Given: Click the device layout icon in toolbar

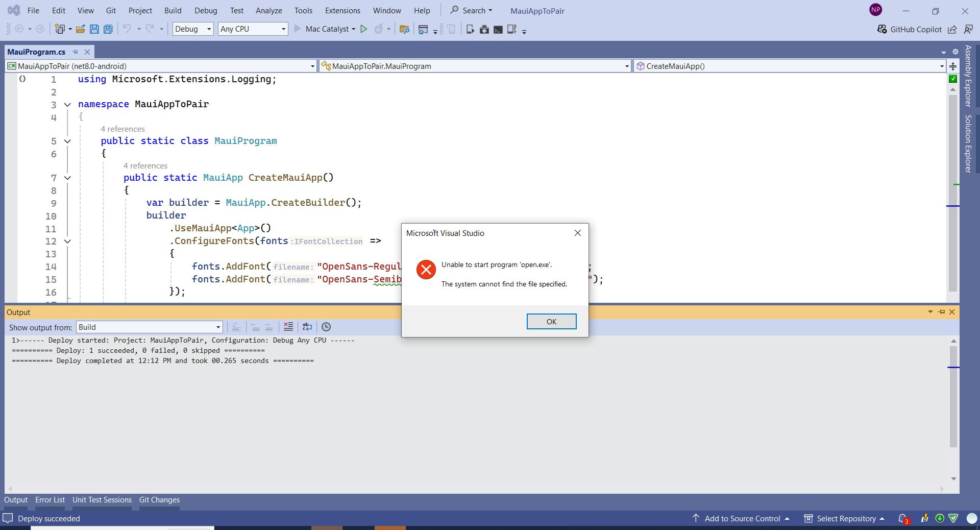Looking at the screenshot, I should [x=512, y=29].
